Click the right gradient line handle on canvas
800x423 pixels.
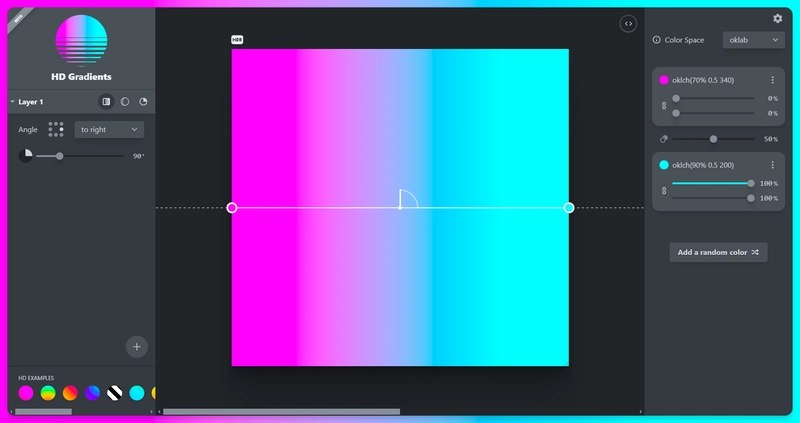[x=569, y=208]
